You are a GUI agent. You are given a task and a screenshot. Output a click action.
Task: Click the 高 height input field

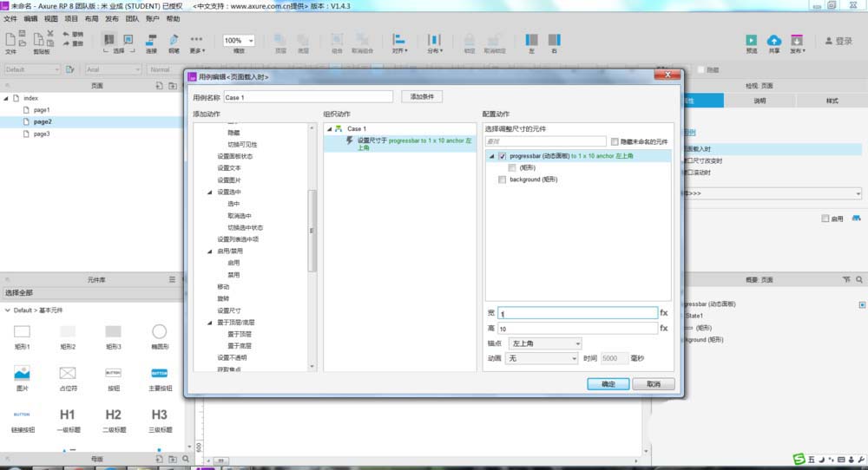577,329
